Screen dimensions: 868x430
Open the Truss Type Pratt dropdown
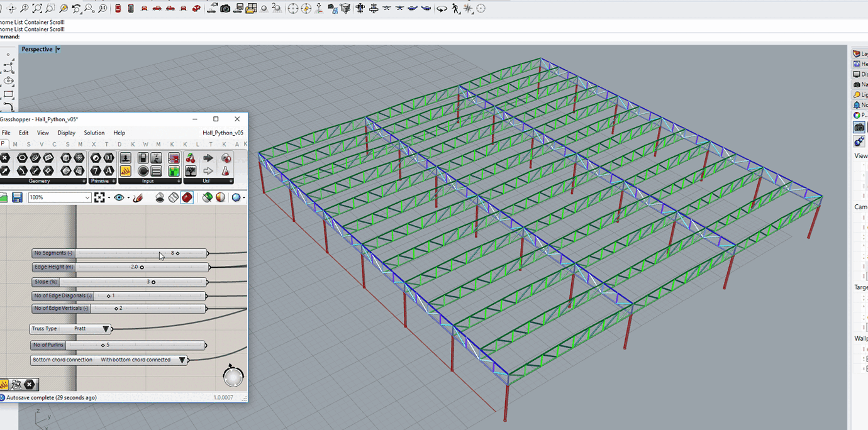(x=106, y=329)
